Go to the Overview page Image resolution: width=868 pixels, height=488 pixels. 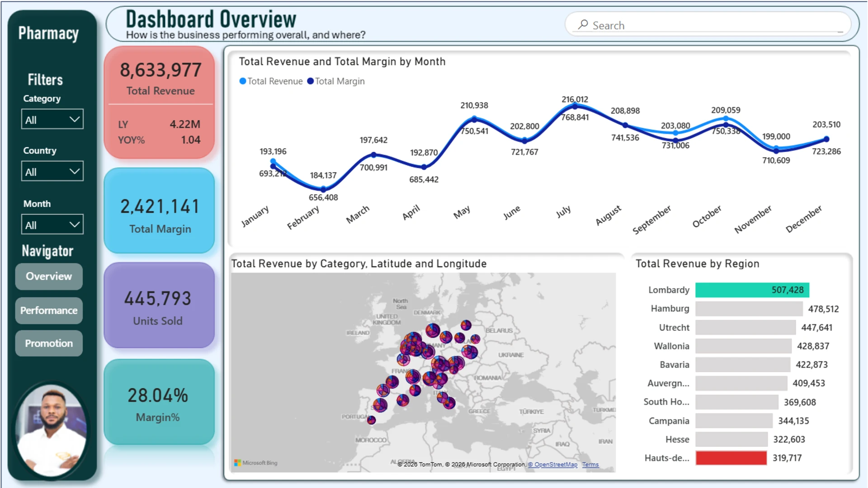pos(49,277)
